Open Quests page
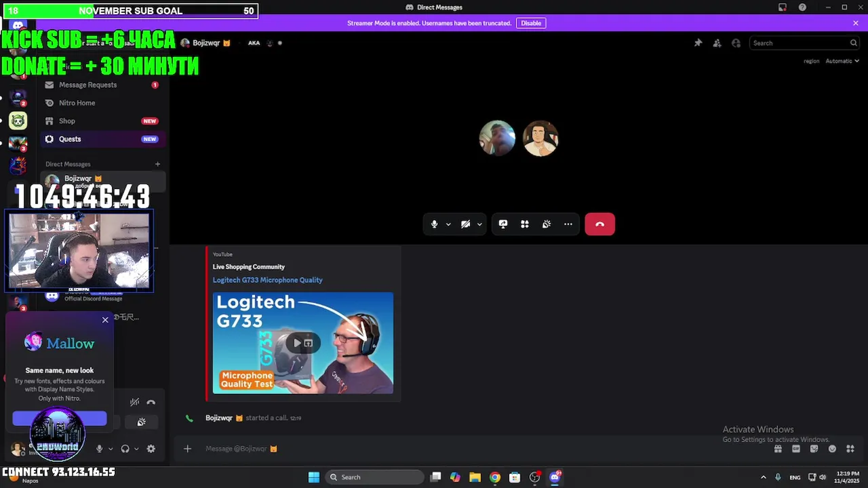The width and height of the screenshot is (868, 488). coord(102,139)
